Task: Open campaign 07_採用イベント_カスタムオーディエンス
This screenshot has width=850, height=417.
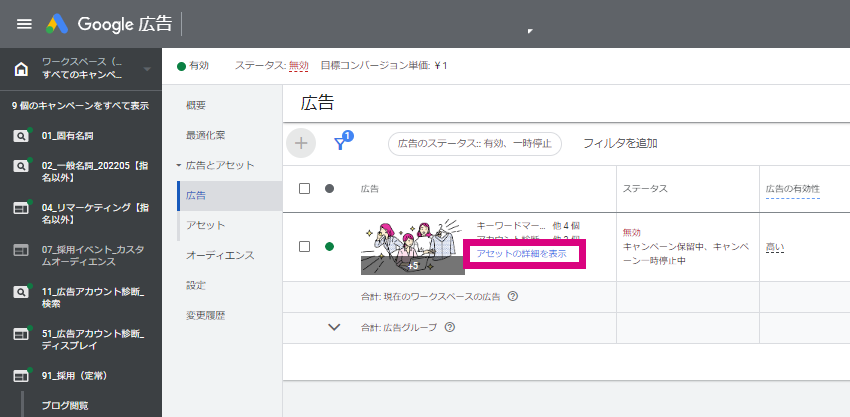Action: tap(93, 255)
